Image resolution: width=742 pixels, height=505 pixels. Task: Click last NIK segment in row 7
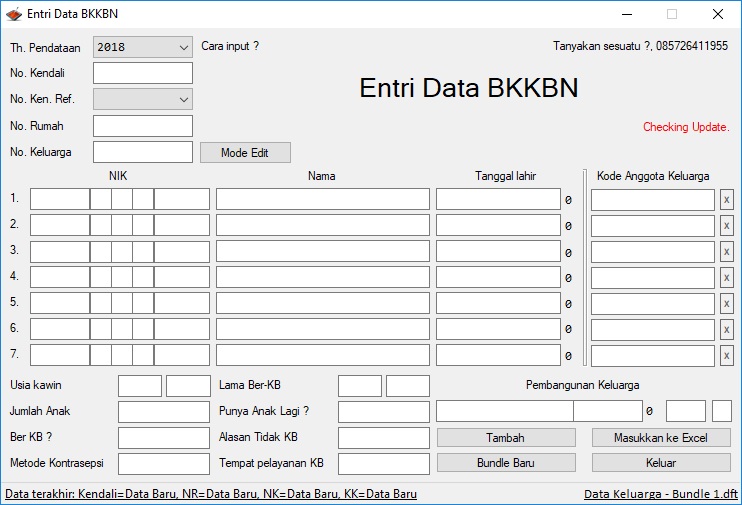coord(182,355)
